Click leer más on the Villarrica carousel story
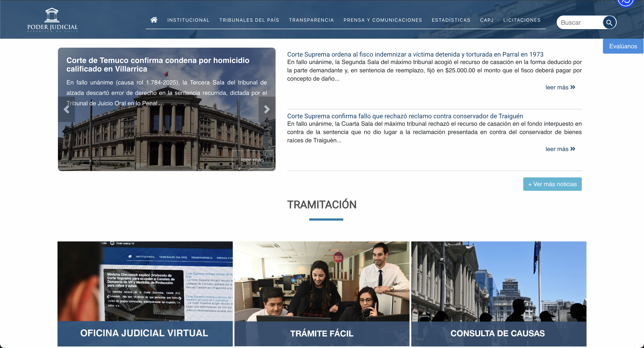The height and width of the screenshot is (348, 644). (253, 159)
